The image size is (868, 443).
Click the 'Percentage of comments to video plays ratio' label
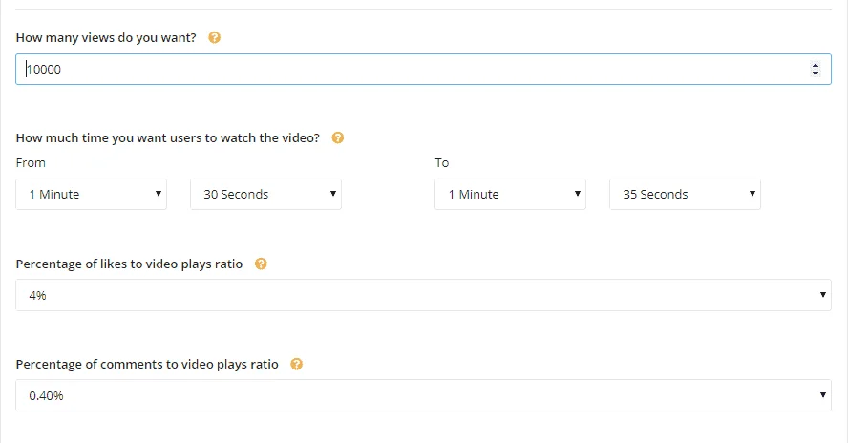tap(147, 365)
